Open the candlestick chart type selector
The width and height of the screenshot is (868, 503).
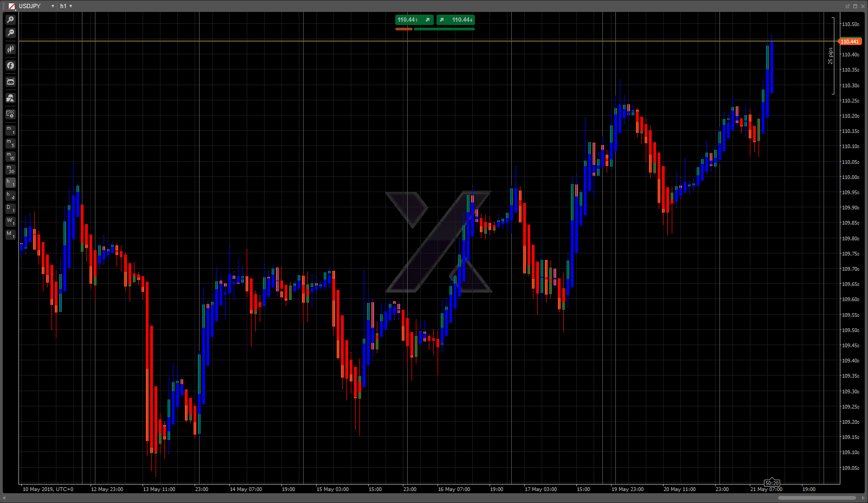click(x=10, y=49)
